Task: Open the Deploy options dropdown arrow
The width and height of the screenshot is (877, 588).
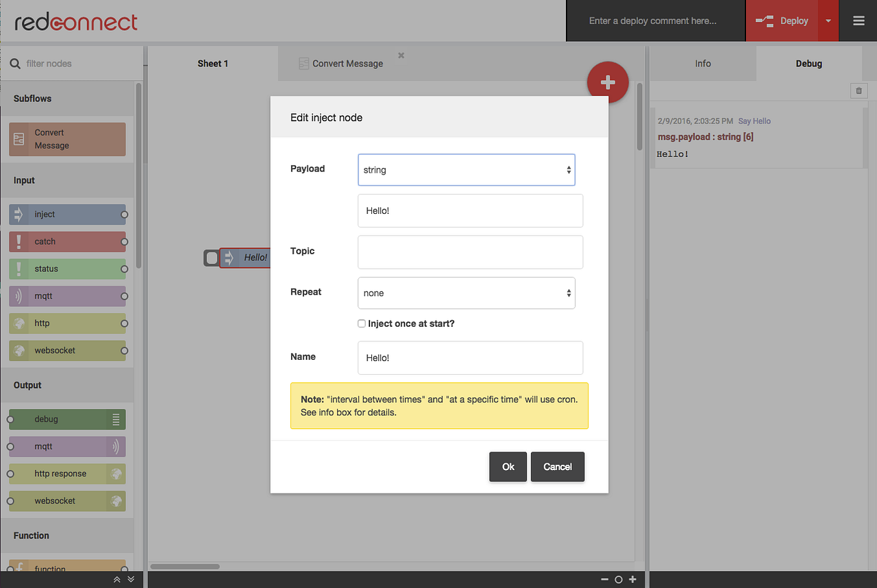Action: [829, 21]
